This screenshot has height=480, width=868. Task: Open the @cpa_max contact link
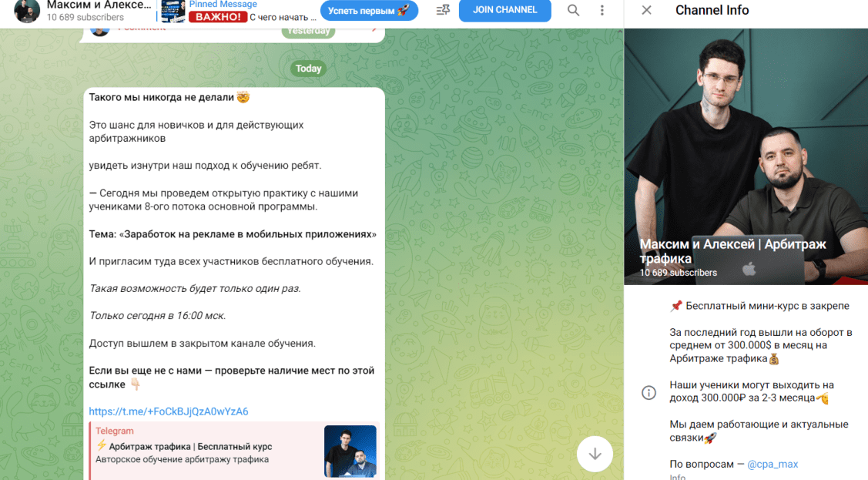[x=772, y=465]
